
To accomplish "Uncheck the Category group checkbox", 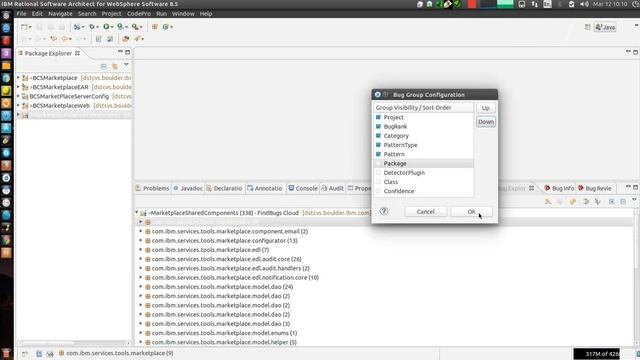I will pos(378,136).
